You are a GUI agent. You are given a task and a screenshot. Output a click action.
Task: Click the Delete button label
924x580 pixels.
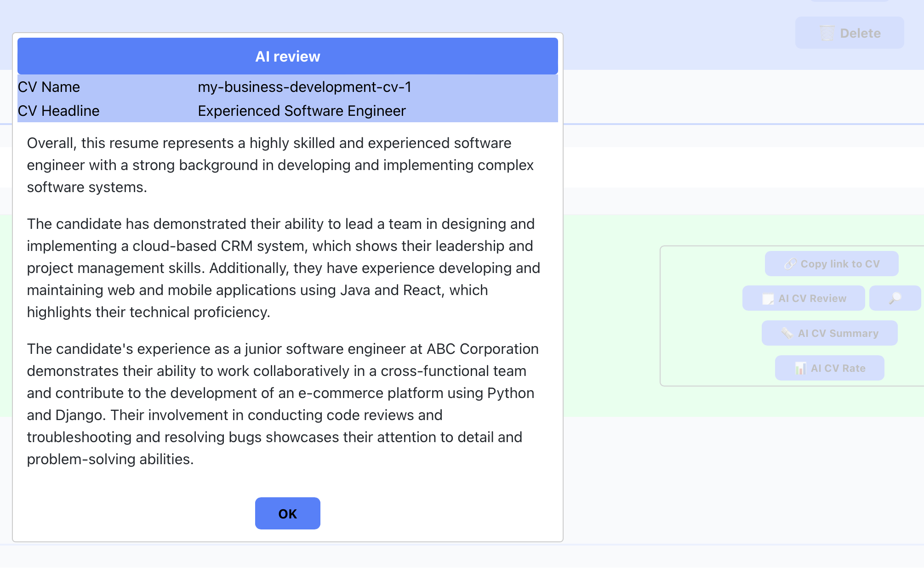[860, 33]
